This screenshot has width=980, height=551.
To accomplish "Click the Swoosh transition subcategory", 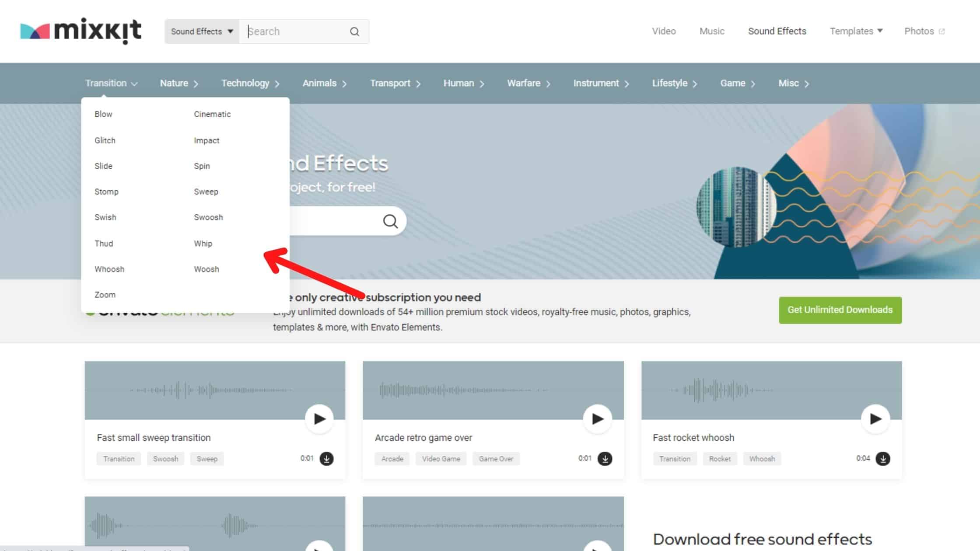I will [x=208, y=216].
